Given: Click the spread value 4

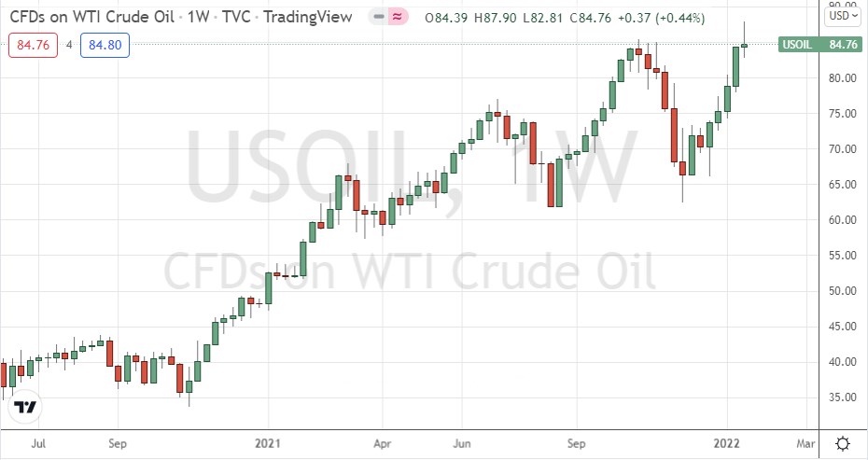Looking at the screenshot, I should click(x=68, y=43).
